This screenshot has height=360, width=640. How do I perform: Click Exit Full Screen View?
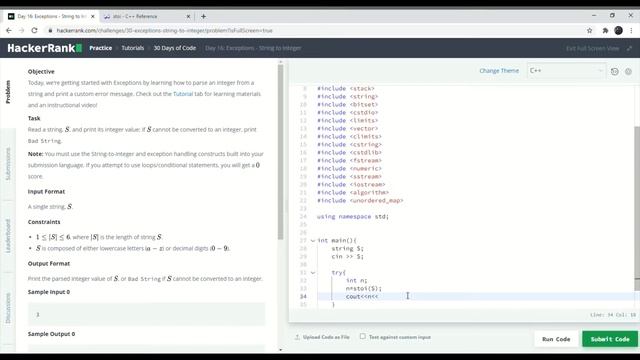point(592,48)
